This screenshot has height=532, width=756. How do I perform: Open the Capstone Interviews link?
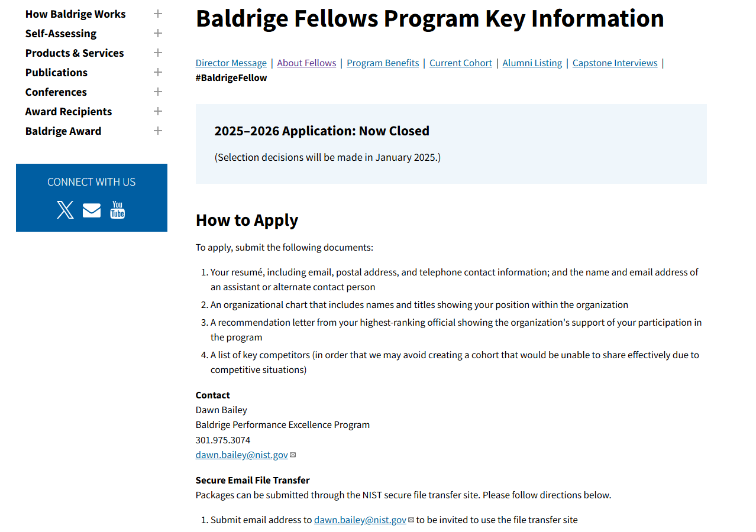point(615,63)
